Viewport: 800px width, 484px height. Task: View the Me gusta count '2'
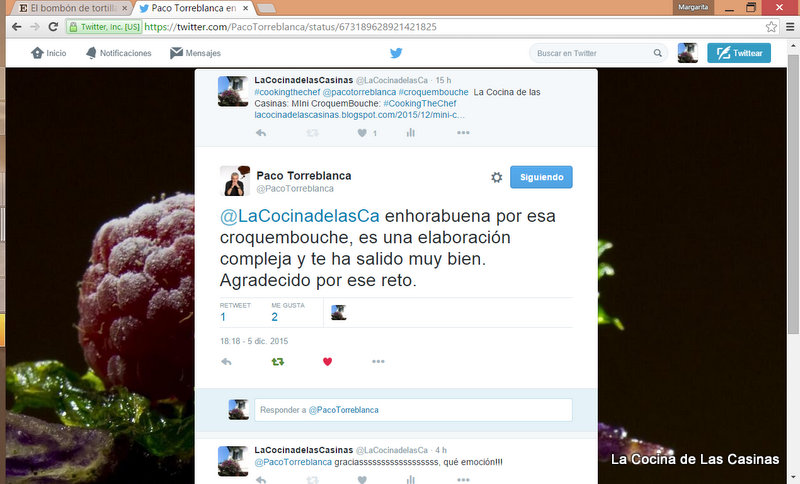point(274,317)
